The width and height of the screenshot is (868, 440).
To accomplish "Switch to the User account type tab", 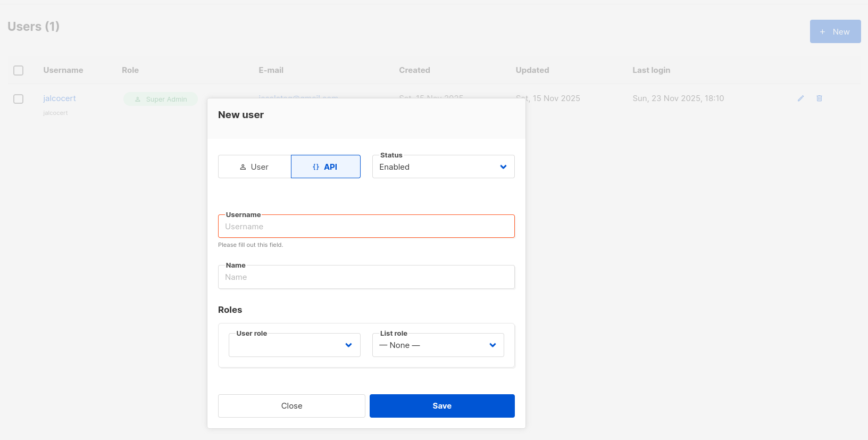I will (255, 167).
